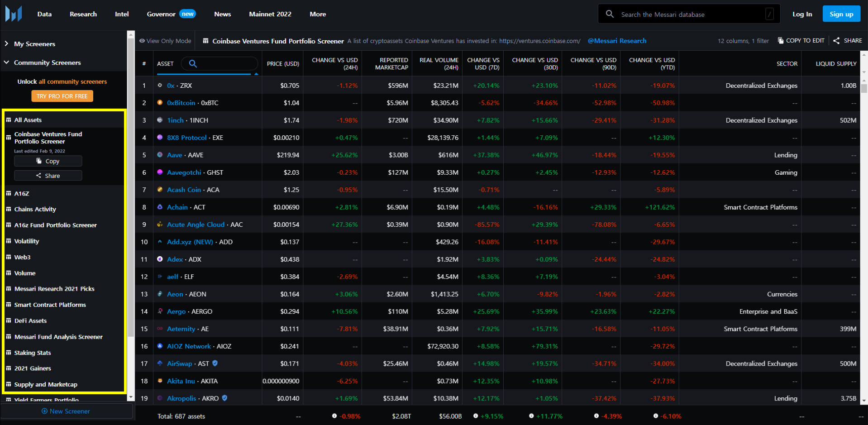Viewport: 868px width, 425px height.
Task: Click the Acute Angle Cloud coin icon
Action: click(x=160, y=224)
